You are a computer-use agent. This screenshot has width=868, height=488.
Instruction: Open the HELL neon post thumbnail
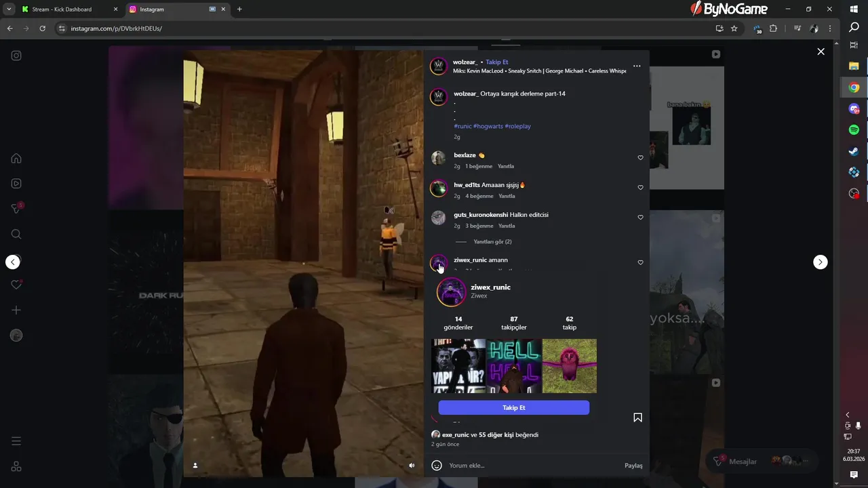(513, 366)
